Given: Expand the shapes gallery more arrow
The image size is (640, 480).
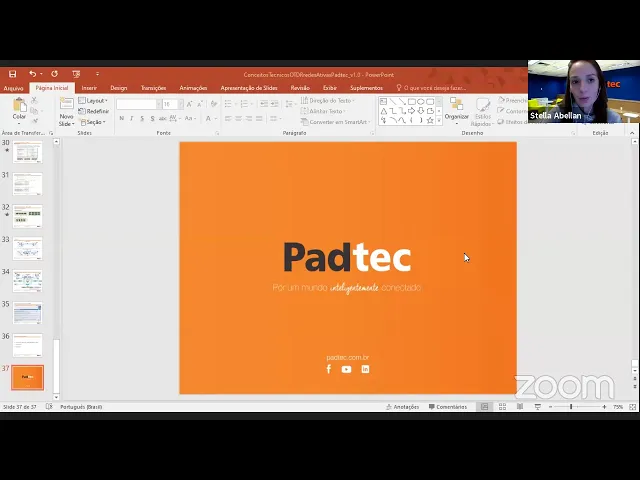Looking at the screenshot, I should click(x=439, y=121).
